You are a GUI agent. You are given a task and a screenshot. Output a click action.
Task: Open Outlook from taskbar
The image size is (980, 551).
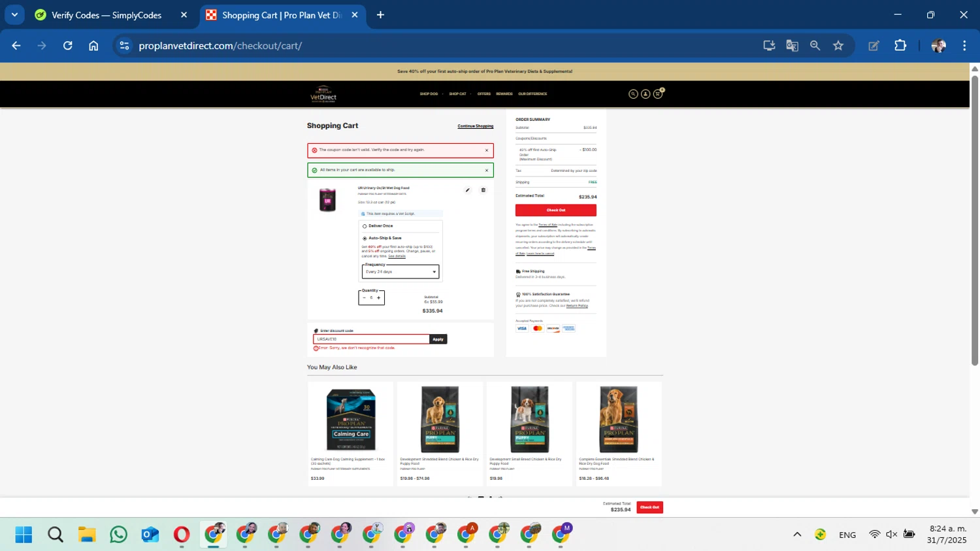click(150, 535)
